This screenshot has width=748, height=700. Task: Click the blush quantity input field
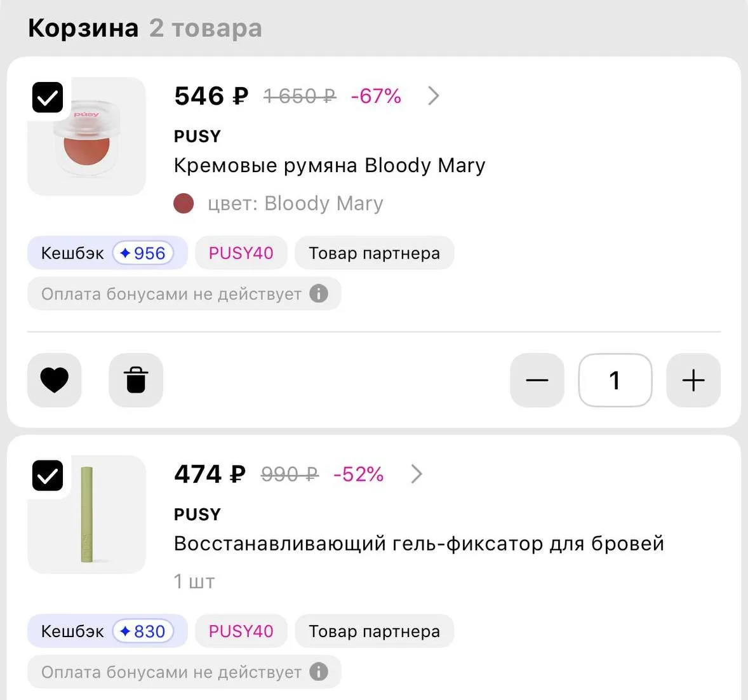(x=615, y=380)
